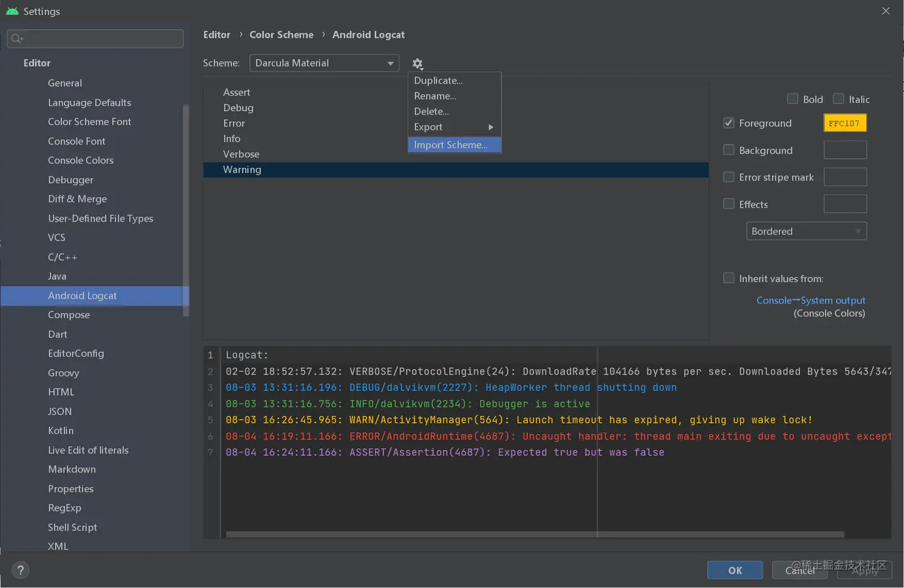Choose Import Scheme from the menu
Screen dimensions: 904x588
[x=451, y=145]
